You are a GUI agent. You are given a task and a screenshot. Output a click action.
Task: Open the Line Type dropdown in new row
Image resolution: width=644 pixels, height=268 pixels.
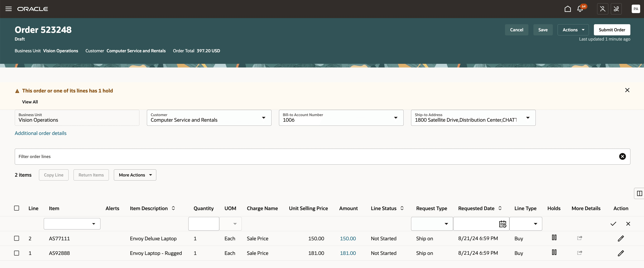tap(535, 224)
